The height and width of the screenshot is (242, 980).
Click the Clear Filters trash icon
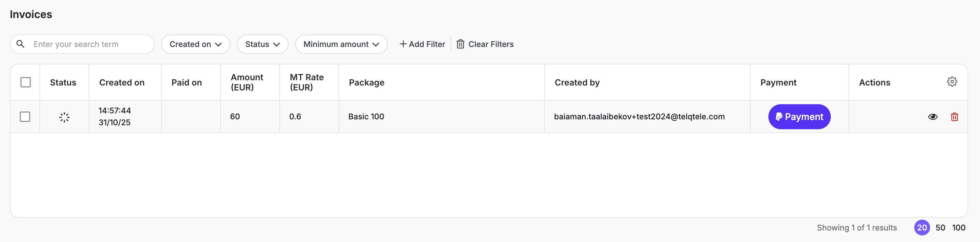coord(460,44)
